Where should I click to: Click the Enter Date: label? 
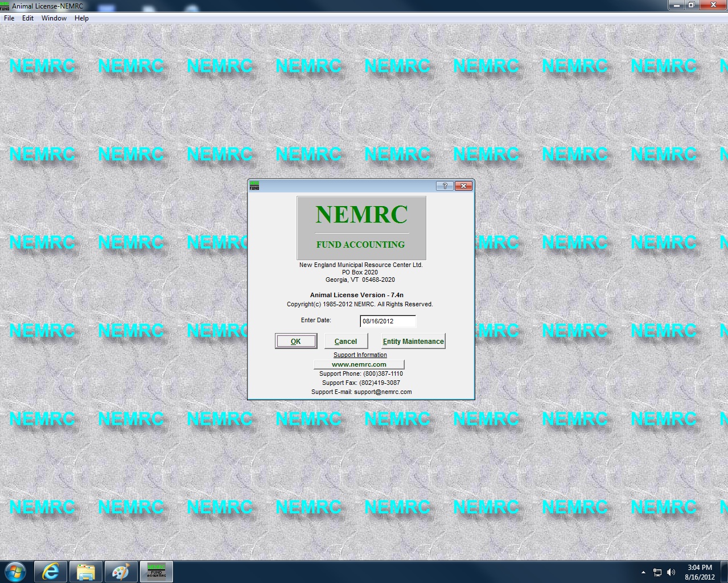(316, 320)
